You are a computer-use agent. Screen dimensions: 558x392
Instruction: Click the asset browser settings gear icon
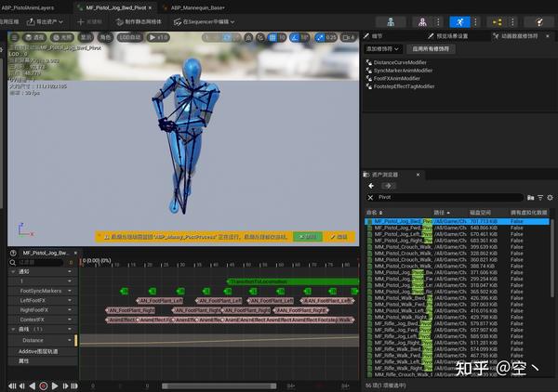[549, 198]
